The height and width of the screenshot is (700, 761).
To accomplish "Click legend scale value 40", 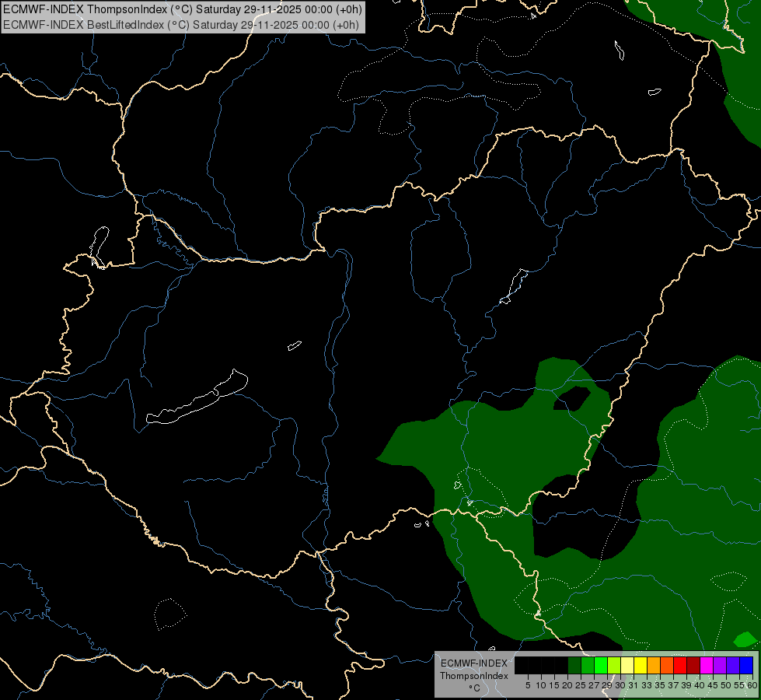I will (x=700, y=685).
